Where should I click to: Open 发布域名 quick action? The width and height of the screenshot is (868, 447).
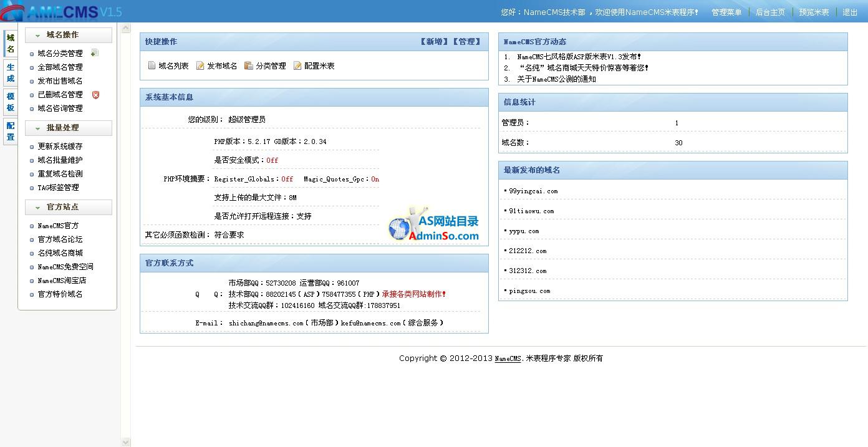pyautogui.click(x=222, y=66)
